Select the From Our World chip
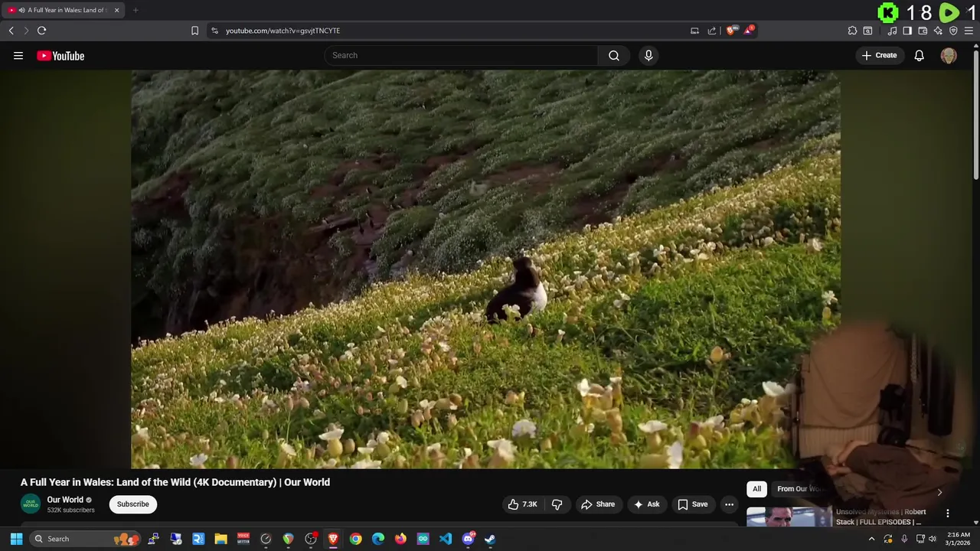Screen dimensions: 980x551 click(800, 489)
